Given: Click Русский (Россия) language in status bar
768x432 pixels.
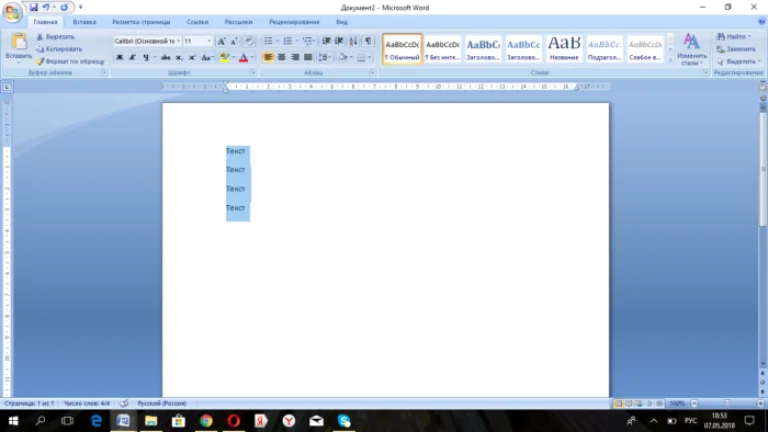Looking at the screenshot, I should click(162, 403).
